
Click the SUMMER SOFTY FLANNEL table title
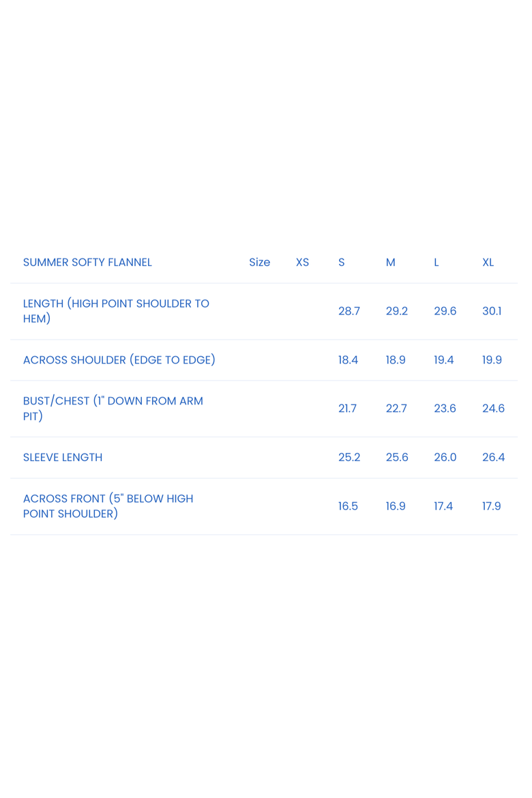point(87,262)
